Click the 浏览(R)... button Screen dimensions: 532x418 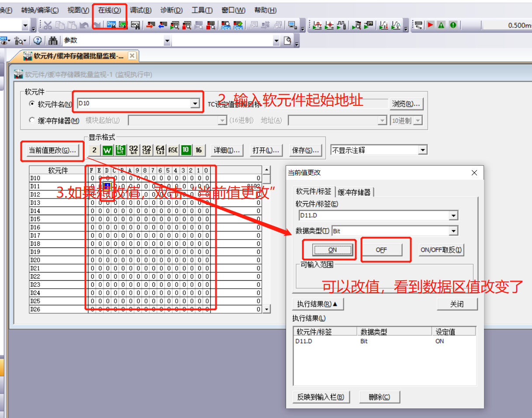406,104
